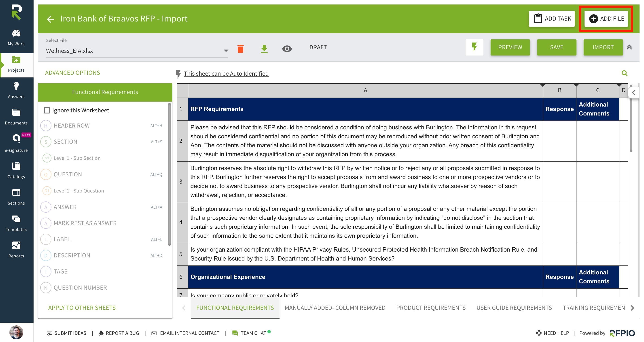Screen dimensions: 644x342
Task: Click the ADD FILE button
Action: pyautogui.click(x=606, y=19)
